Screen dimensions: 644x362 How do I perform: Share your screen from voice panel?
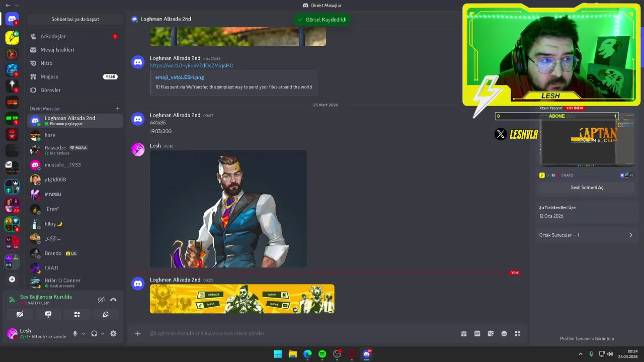pyautogui.click(x=48, y=314)
